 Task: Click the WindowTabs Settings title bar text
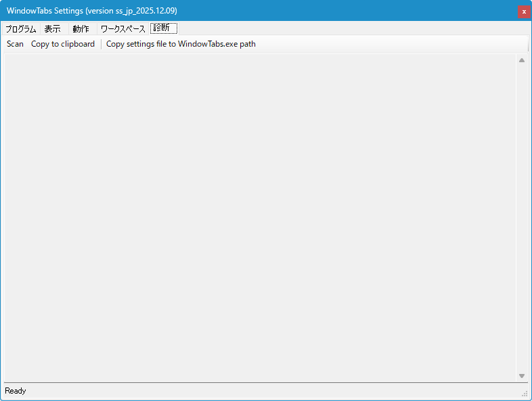pyautogui.click(x=91, y=11)
